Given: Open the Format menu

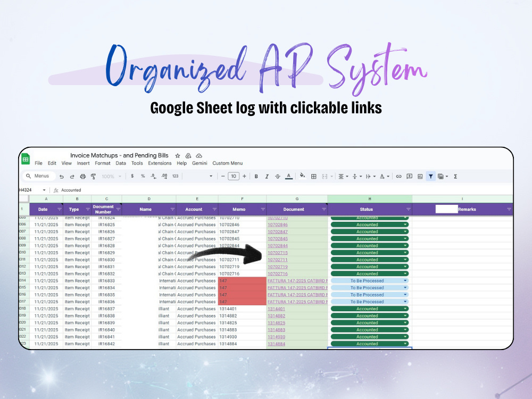Looking at the screenshot, I should pyautogui.click(x=103, y=163).
